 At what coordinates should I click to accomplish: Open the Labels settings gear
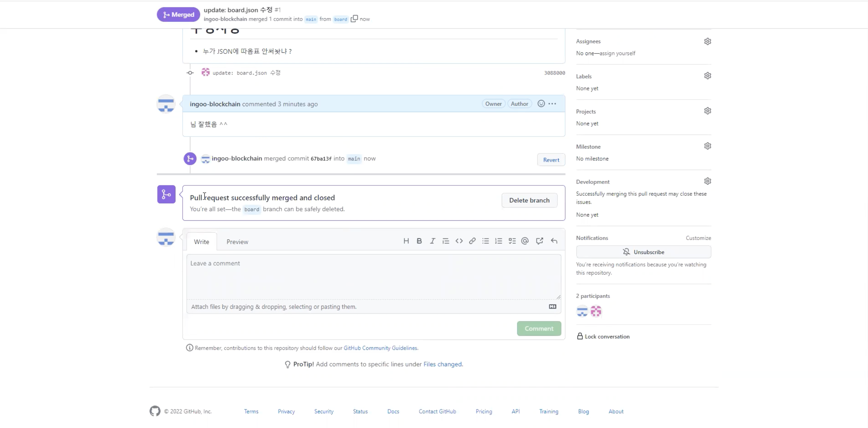(x=707, y=76)
